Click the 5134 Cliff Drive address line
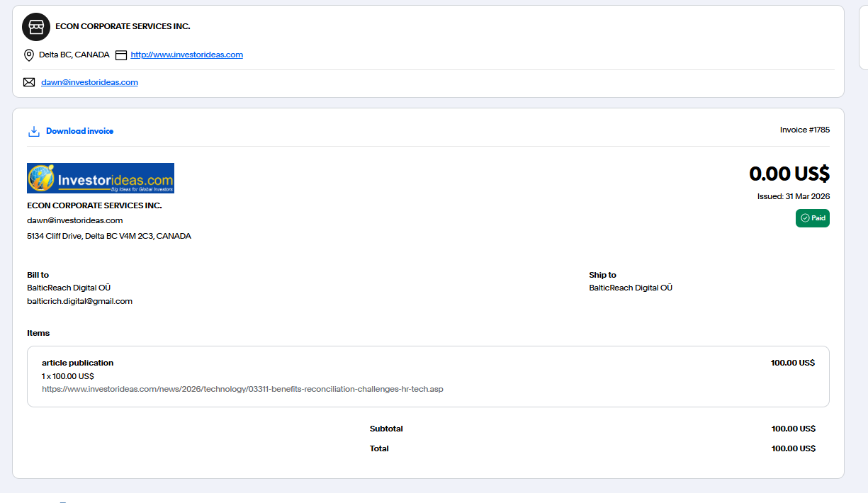 (109, 236)
